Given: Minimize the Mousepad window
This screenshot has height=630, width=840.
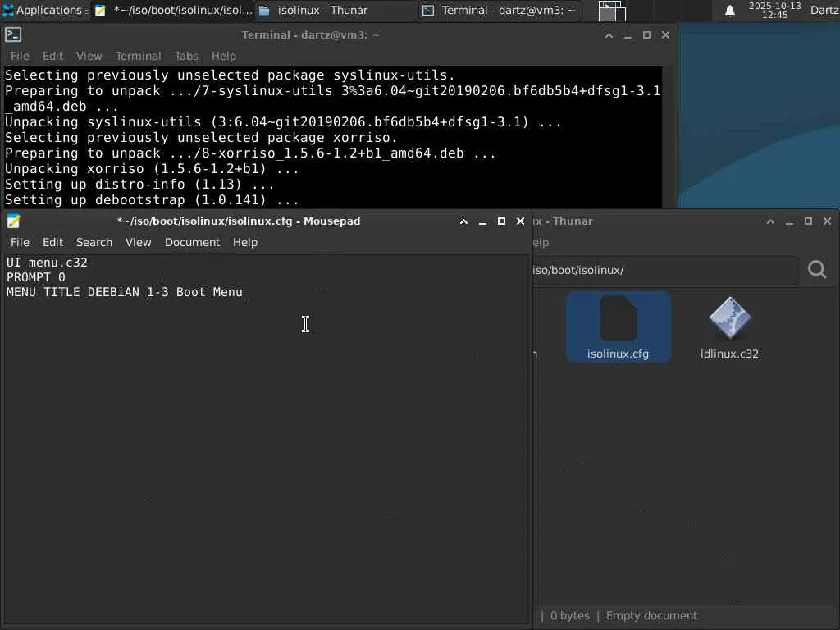Looking at the screenshot, I should click(x=482, y=221).
